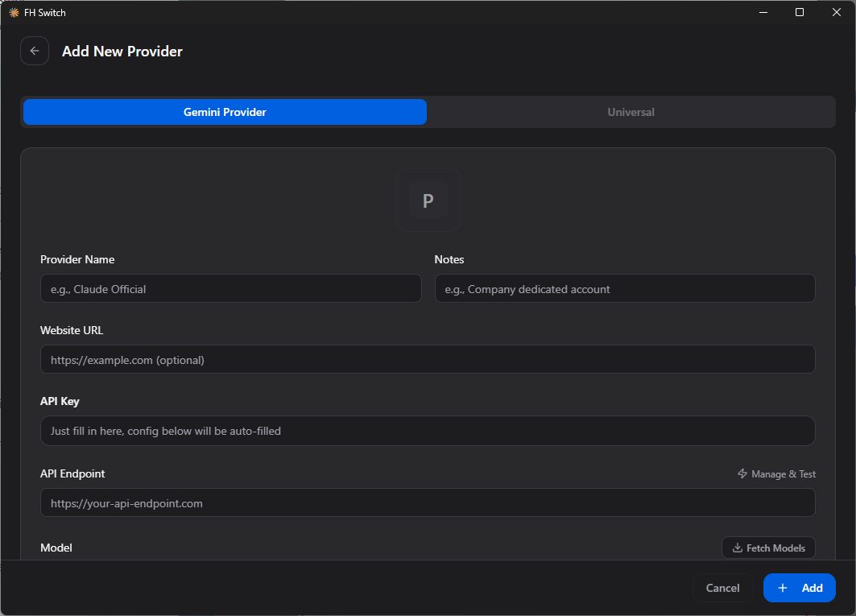856x616 pixels.
Task: Focus the Notes input field
Action: (x=625, y=289)
